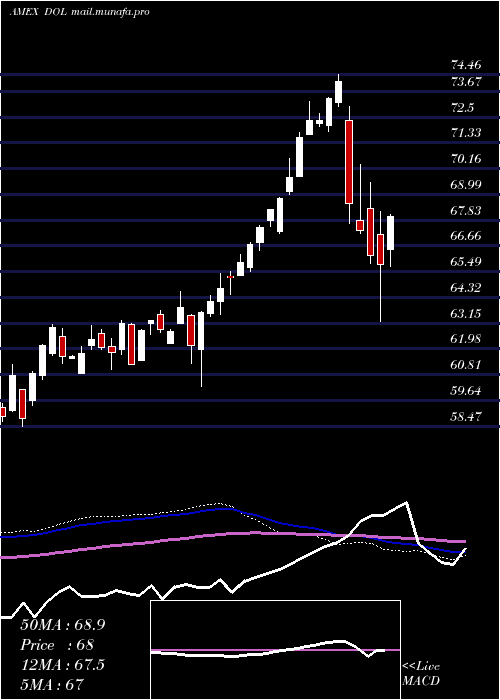
Task: Click the 73.67 price axis label
Action: click(466, 82)
